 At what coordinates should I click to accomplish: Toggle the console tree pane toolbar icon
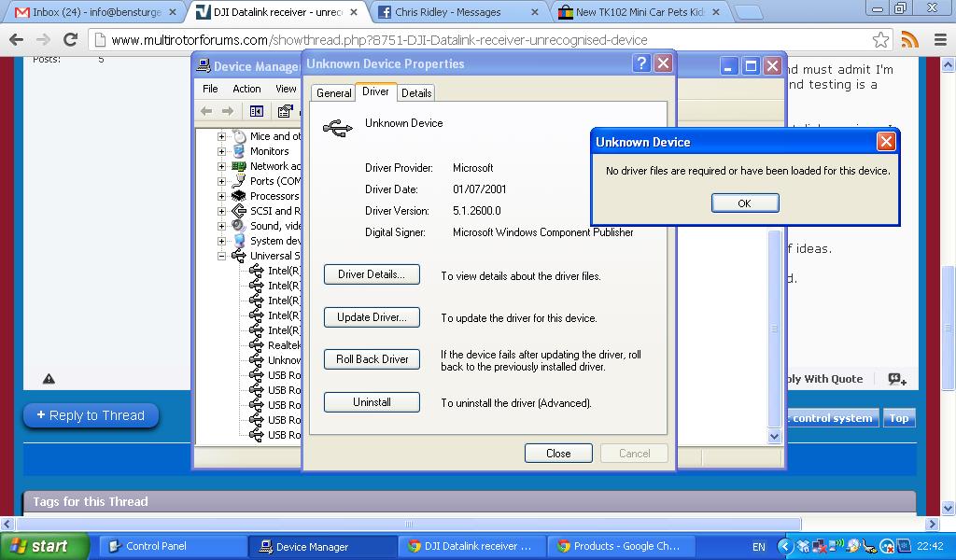coord(257,111)
